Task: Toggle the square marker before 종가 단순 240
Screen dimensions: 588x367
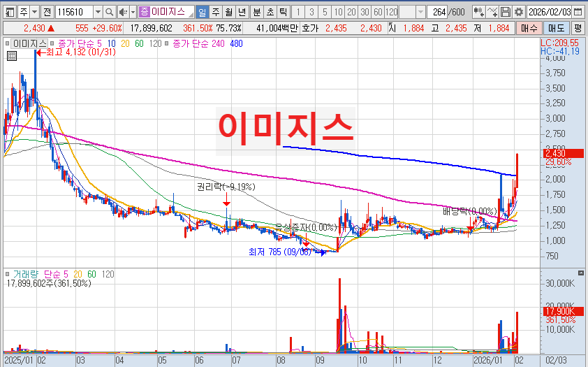Action: point(166,43)
